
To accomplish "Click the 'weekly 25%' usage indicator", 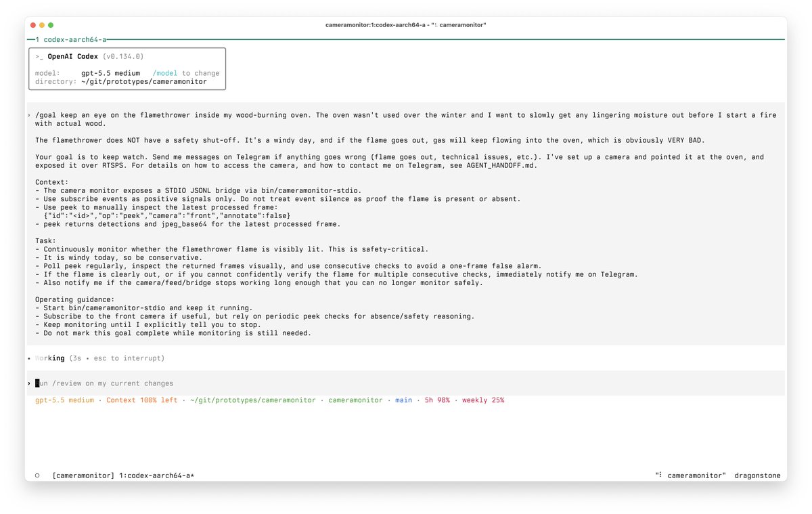I will click(483, 400).
